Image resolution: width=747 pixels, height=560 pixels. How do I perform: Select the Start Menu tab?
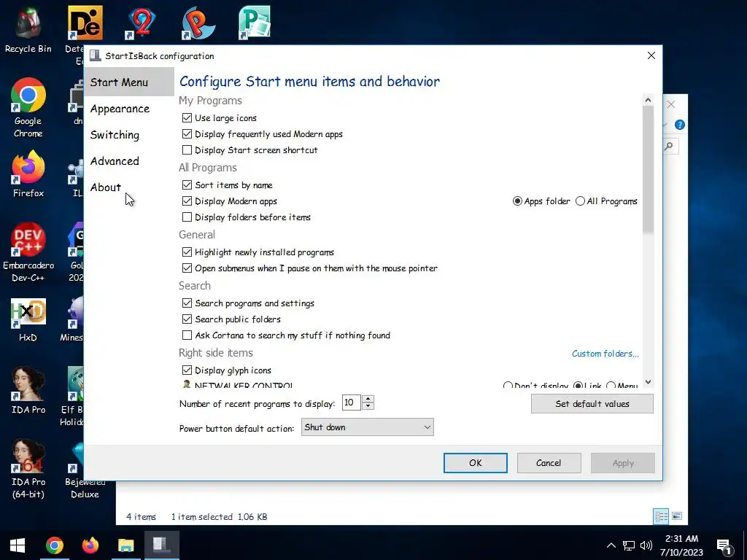129,82
